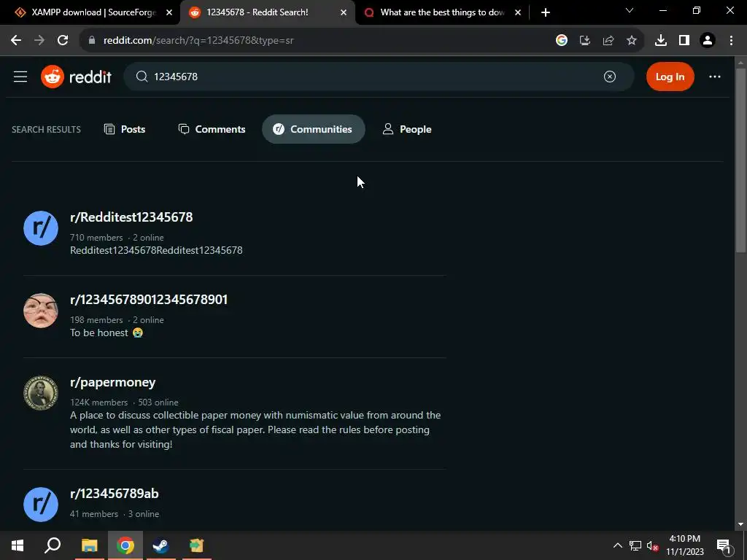Click the install app icon in address bar
Image resolution: width=747 pixels, height=560 pixels.
(x=585, y=41)
